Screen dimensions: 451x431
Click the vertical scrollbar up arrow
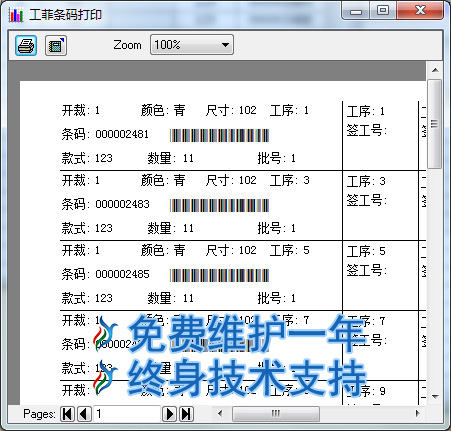(x=435, y=70)
